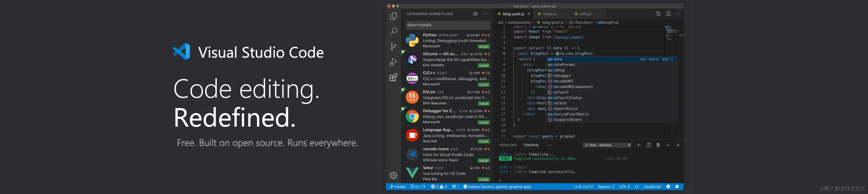Switch to the PROBLEMS panel tab
The height and width of the screenshot is (194, 868).
click(x=508, y=145)
